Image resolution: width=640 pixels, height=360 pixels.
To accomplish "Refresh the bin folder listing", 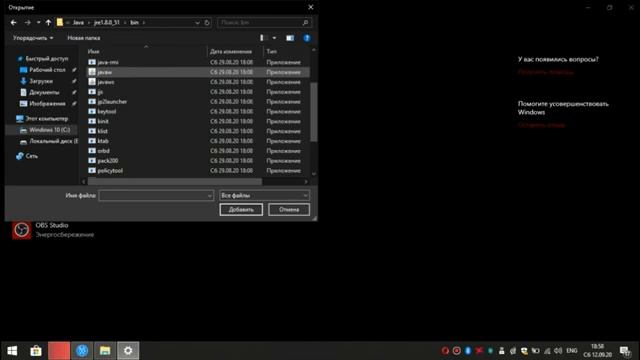I will click(207, 22).
